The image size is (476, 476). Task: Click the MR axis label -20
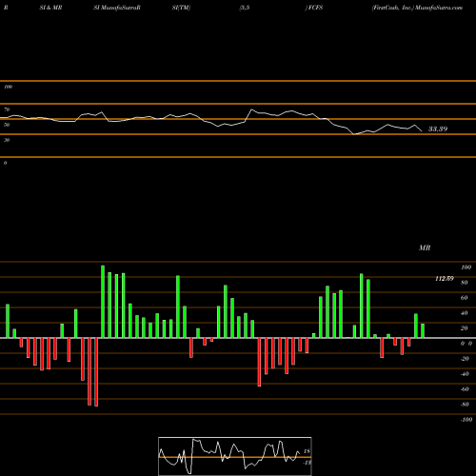(x=465, y=359)
